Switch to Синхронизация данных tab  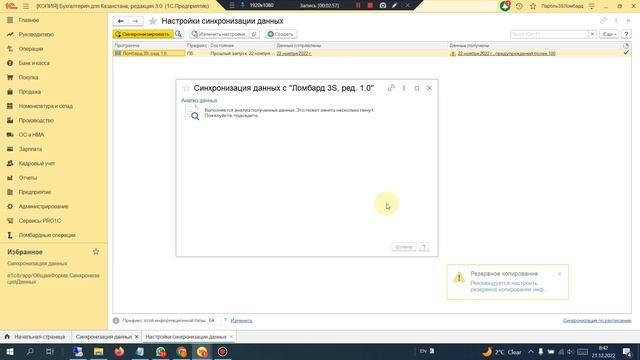103,337
